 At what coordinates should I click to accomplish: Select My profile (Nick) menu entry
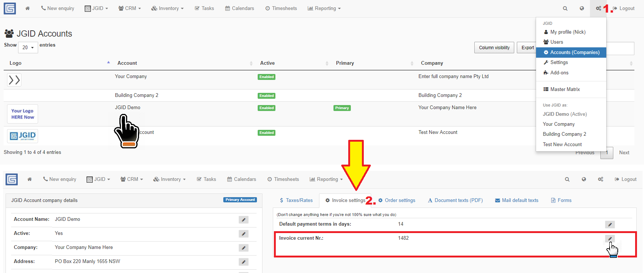coord(571,32)
